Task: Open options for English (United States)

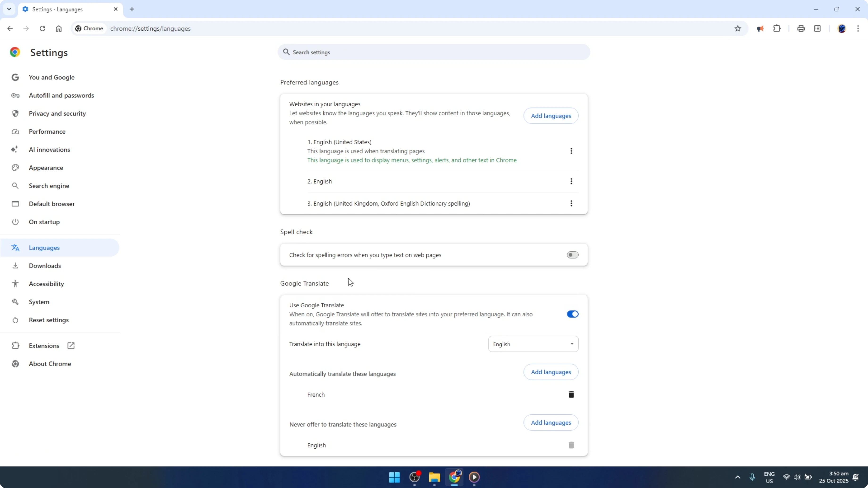Action: point(572,151)
